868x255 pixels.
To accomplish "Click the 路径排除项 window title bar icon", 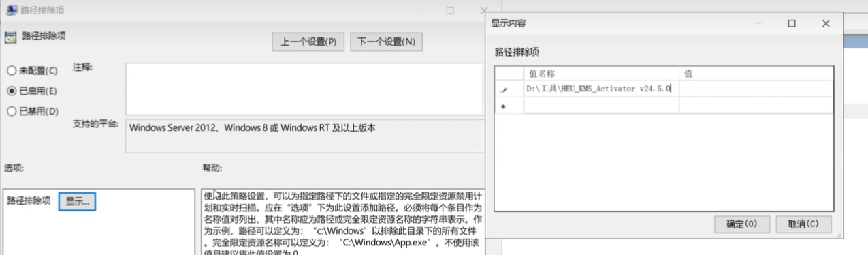I will (x=12, y=11).
